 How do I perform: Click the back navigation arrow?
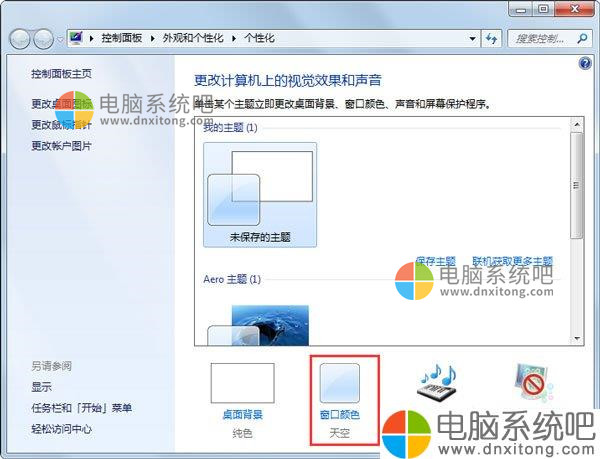(19, 39)
